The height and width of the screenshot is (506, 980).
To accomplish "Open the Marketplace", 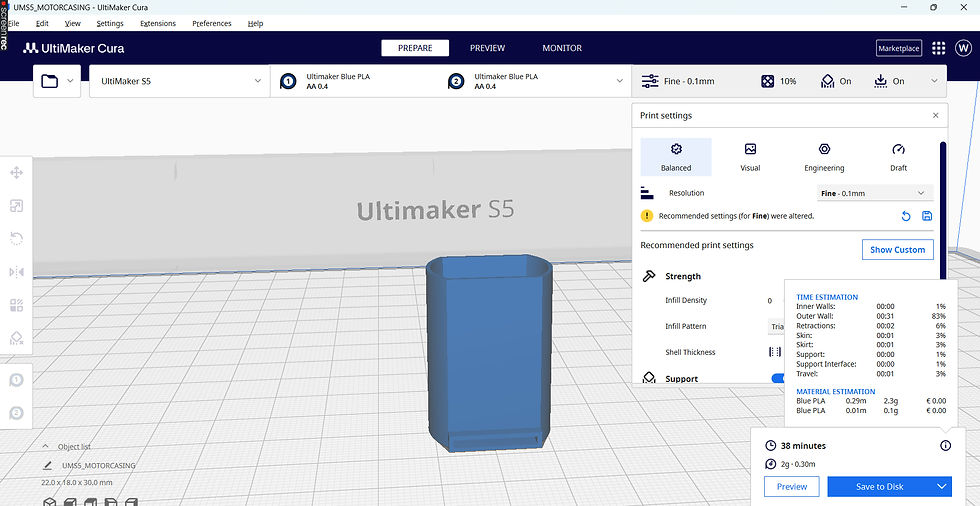I will [x=899, y=48].
